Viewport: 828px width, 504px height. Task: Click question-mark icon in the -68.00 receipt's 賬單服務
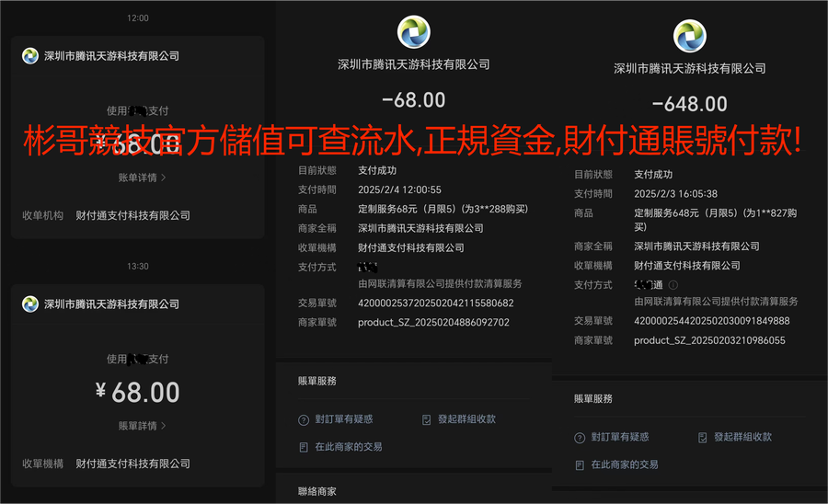point(304,419)
